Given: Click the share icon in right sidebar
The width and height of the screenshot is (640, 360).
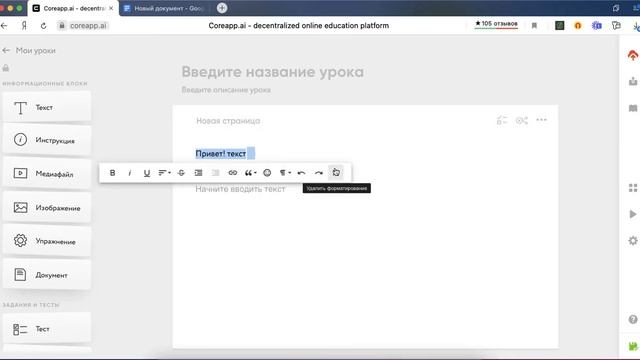Looking at the screenshot, I should 633,81.
